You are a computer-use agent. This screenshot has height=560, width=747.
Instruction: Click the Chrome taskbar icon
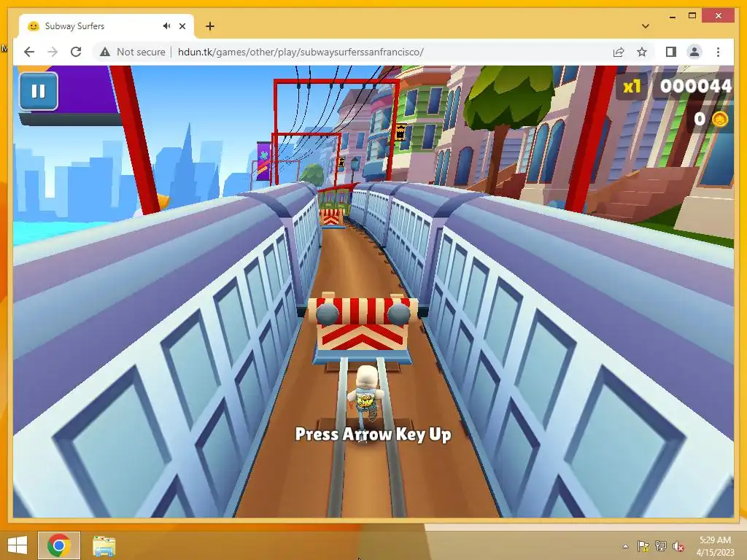pyautogui.click(x=58, y=545)
